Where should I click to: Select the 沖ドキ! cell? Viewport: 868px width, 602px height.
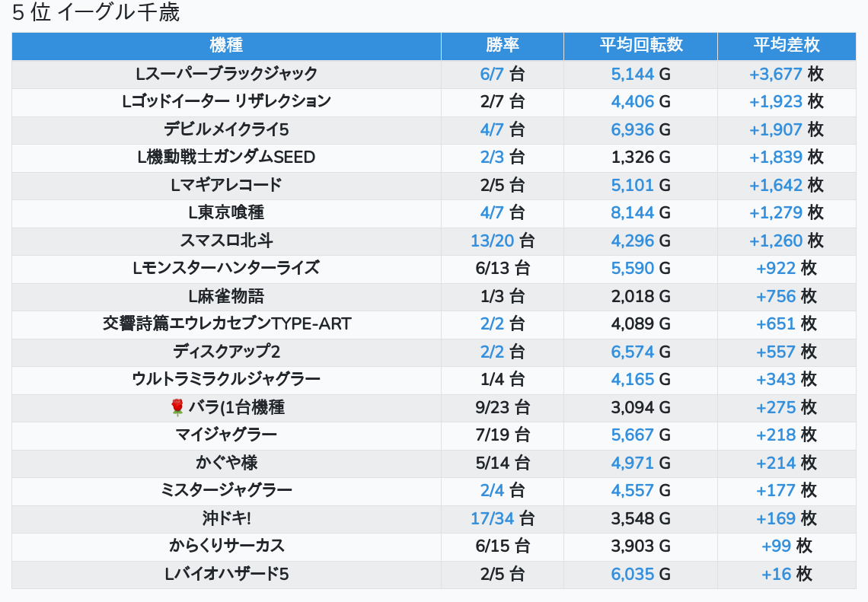coord(226,518)
